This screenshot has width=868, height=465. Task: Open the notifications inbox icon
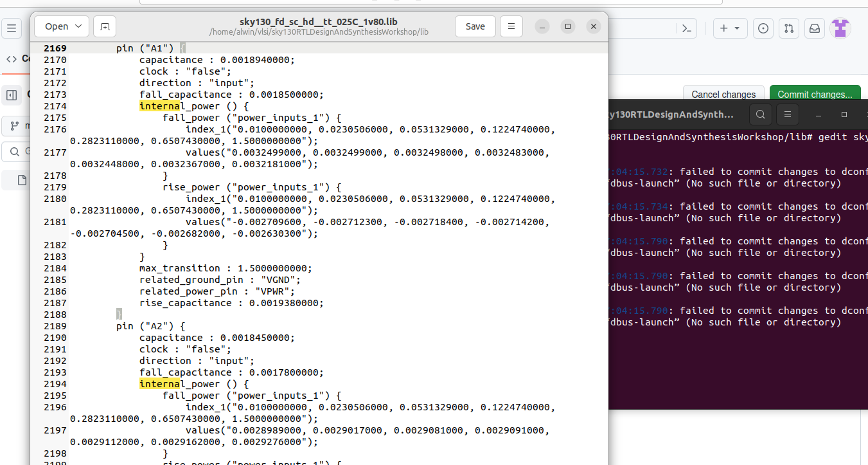pos(814,28)
